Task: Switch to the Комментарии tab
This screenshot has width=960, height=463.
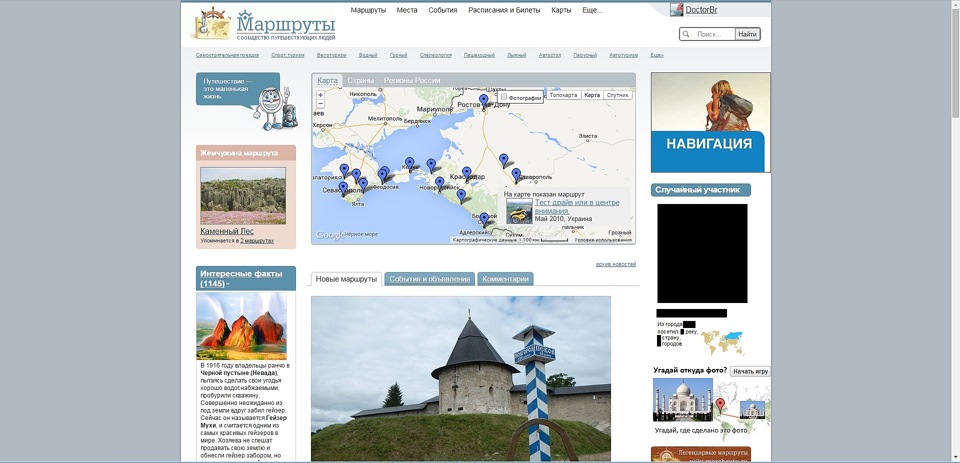Action: click(505, 279)
